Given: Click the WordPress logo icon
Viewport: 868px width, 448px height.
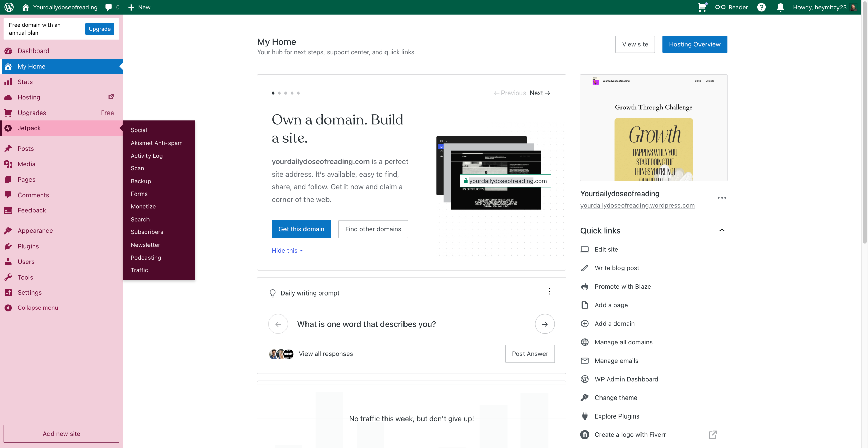Looking at the screenshot, I should (9, 7).
